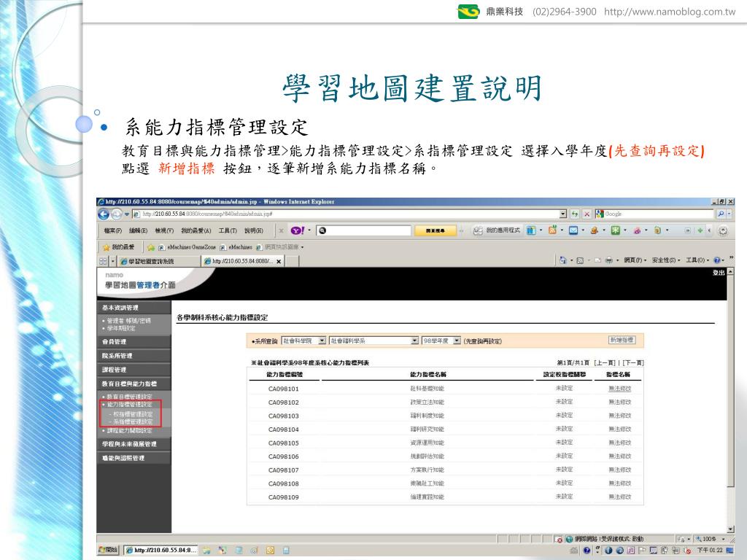Image resolution: width=747 pixels, height=560 pixels.
Task: Click the green asterisk icon in Yahoo toolbar
Action: click(x=616, y=230)
